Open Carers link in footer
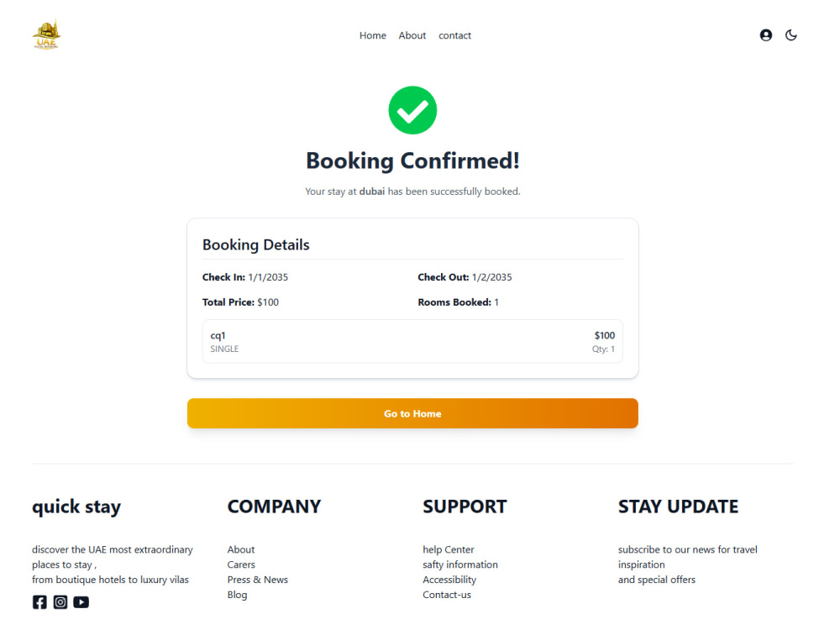The width and height of the screenshot is (840, 630). coord(241,564)
